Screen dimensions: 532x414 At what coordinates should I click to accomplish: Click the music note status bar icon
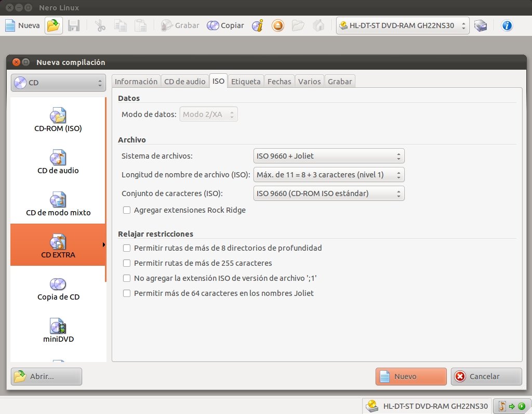tap(502, 406)
